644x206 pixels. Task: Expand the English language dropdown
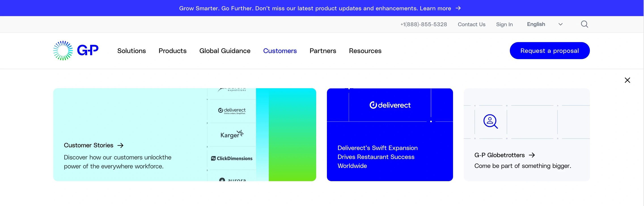click(x=545, y=24)
